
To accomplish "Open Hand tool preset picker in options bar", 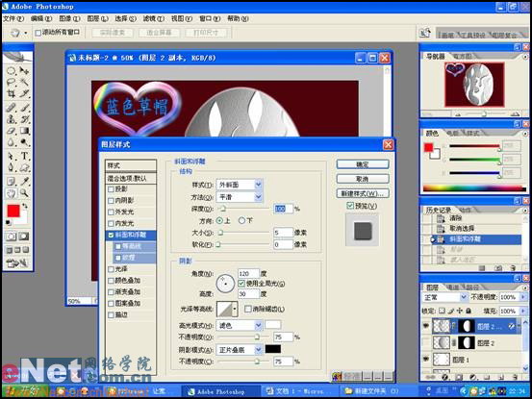I will tap(26, 33).
